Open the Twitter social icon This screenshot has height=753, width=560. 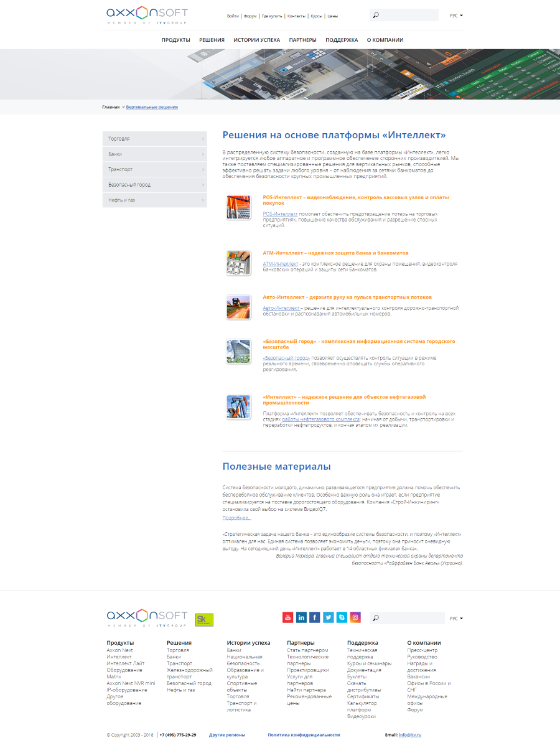coord(329,617)
